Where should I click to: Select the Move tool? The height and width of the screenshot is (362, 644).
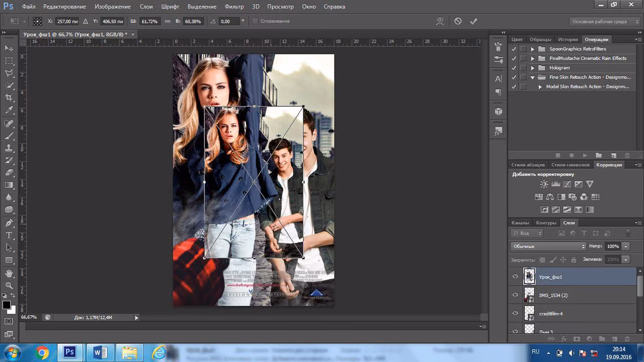[9, 48]
